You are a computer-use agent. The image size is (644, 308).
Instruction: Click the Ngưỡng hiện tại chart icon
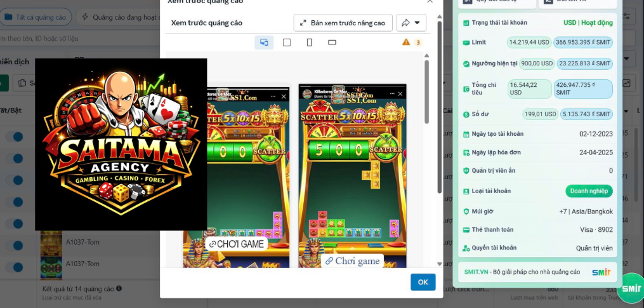point(466,64)
